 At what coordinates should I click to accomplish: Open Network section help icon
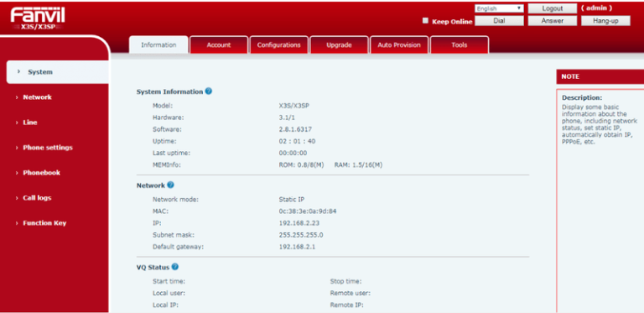[170, 185]
